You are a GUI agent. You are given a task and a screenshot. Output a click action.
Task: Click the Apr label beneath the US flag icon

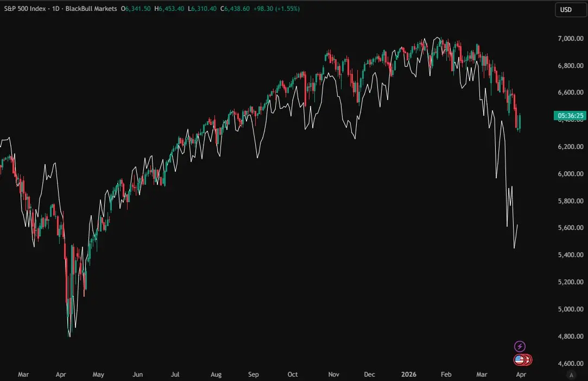[521, 374]
